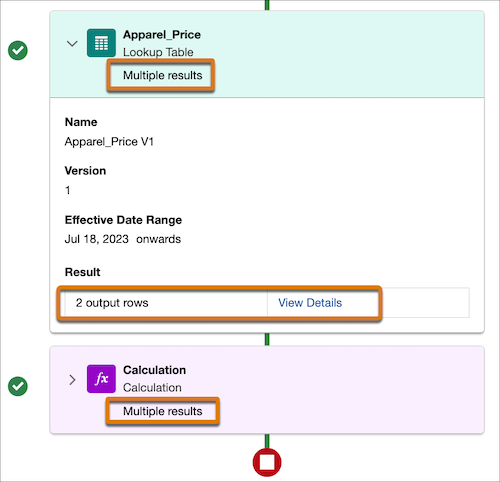
Task: Click the bold Calculation step title
Action: click(154, 370)
